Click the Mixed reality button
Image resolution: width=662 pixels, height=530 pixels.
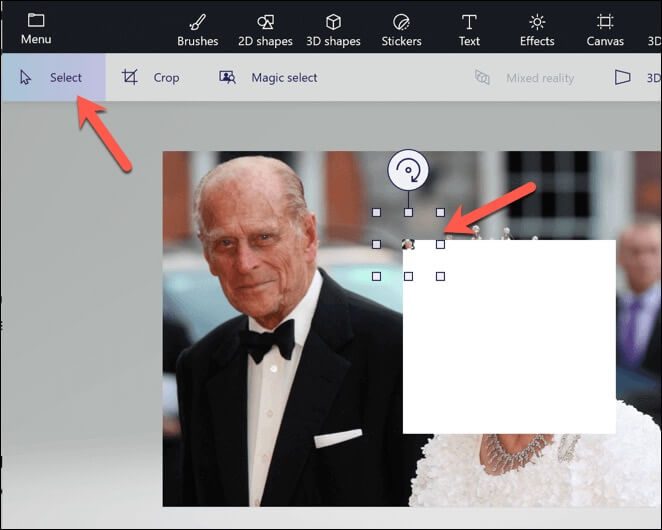pos(524,78)
